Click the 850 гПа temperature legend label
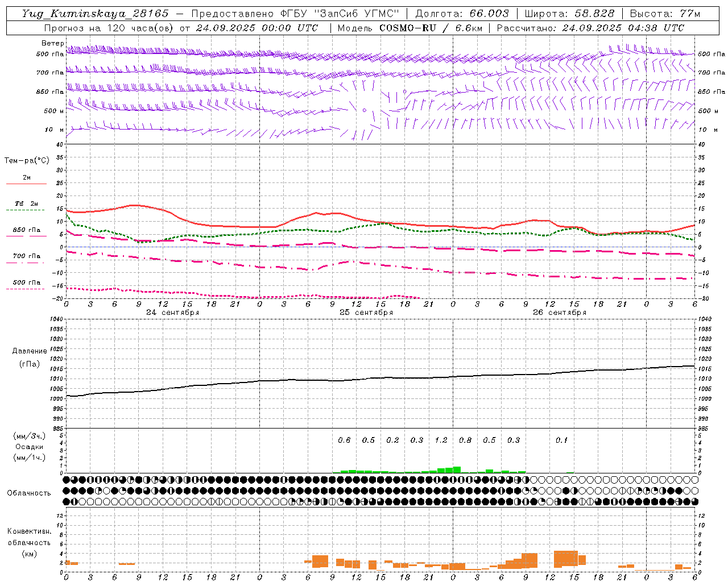 point(27,230)
